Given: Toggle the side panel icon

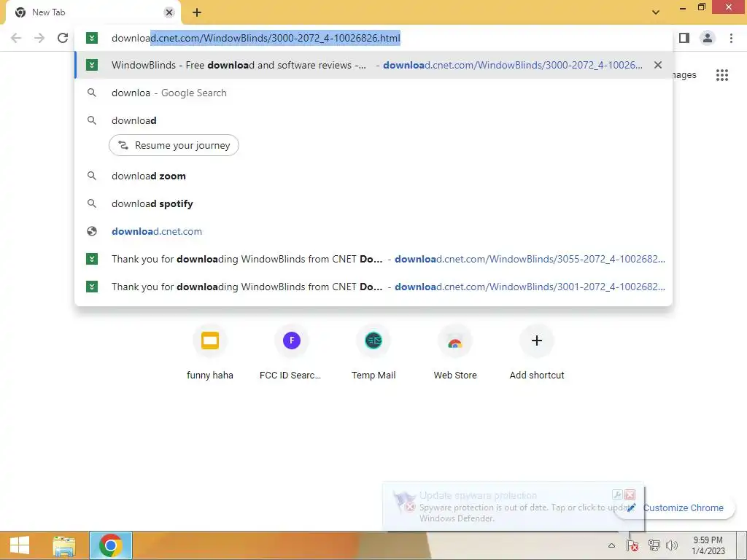Looking at the screenshot, I should pos(684,38).
